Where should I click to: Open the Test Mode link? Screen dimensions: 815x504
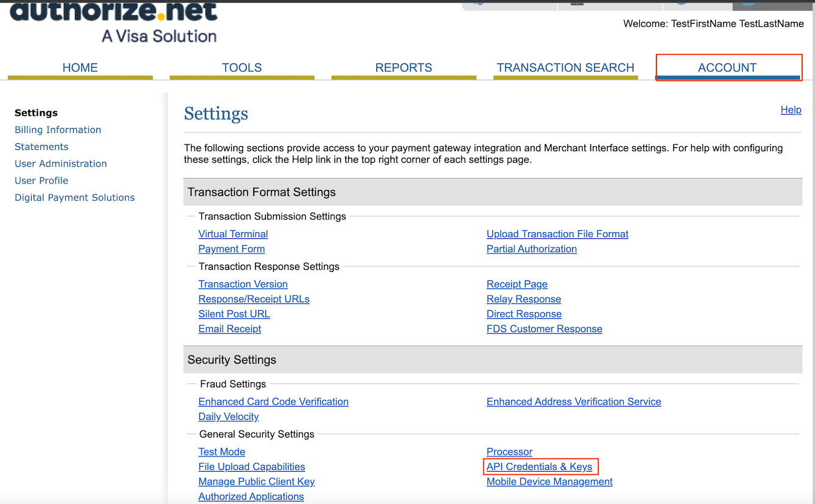[x=221, y=452]
